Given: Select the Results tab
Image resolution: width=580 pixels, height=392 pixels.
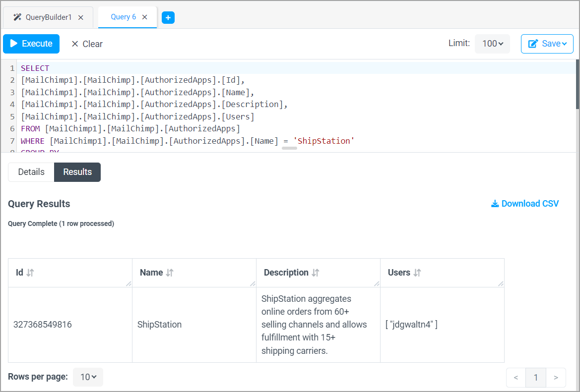Looking at the screenshot, I should tap(77, 172).
